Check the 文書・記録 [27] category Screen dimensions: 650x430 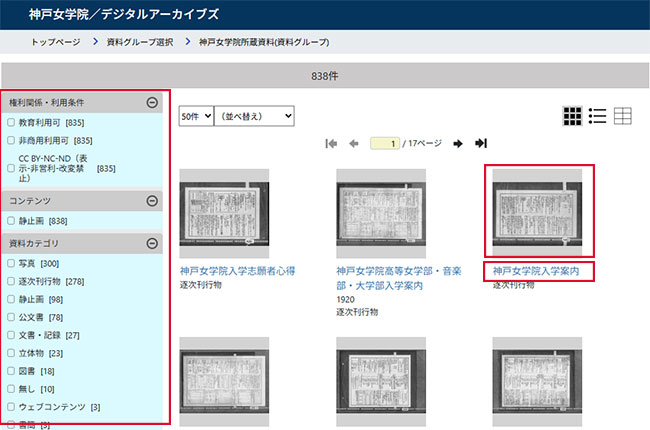point(11,335)
